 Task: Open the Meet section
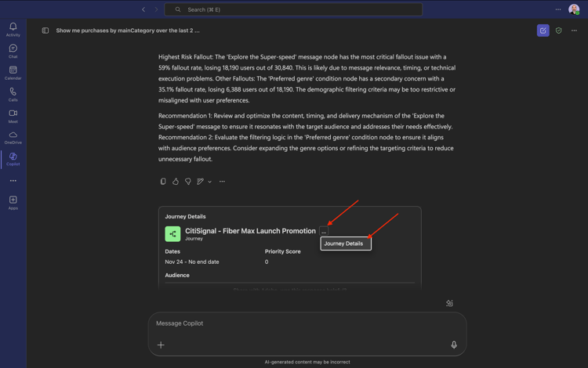coord(13,116)
